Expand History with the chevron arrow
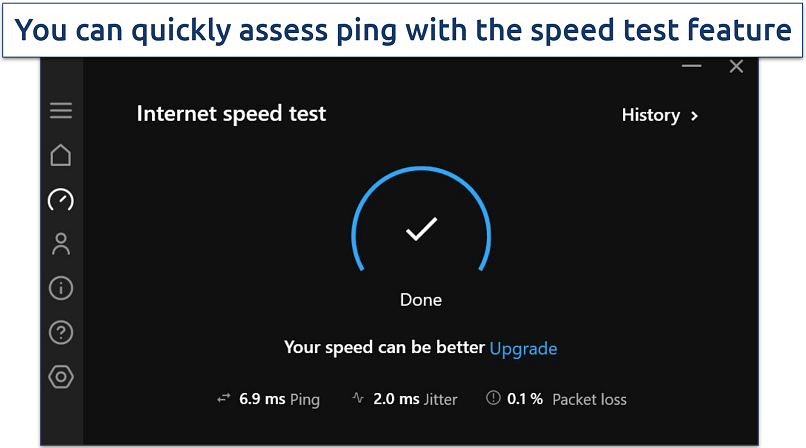806x448 pixels. (x=695, y=116)
